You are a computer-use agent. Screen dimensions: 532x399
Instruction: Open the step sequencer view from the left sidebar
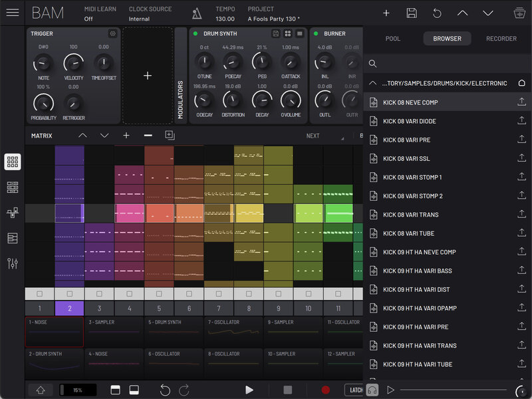point(12,188)
